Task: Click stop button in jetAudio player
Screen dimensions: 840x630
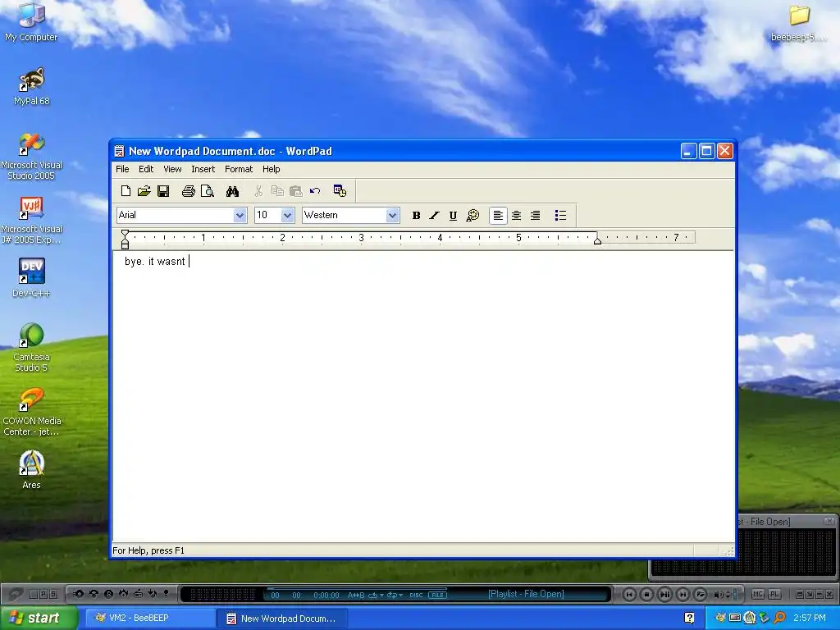Action: coord(647,594)
